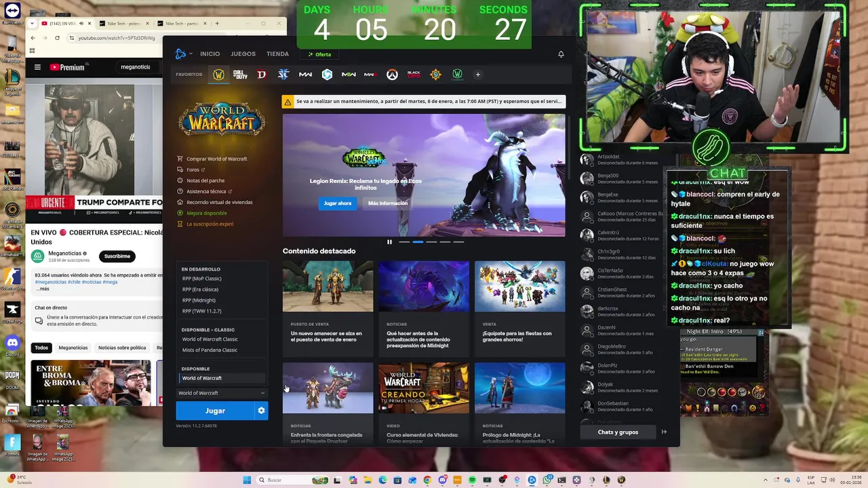Image resolution: width=868 pixels, height=488 pixels.
Task: Select World of Warcraft in favorites bar
Action: pos(218,75)
